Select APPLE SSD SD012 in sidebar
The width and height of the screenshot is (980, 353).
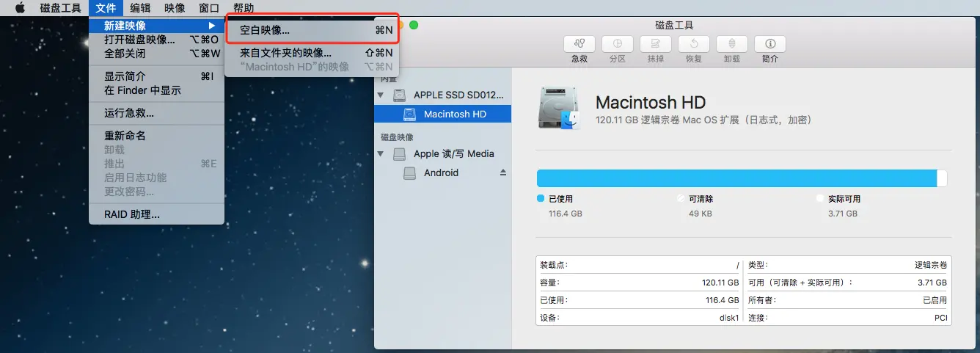click(442, 95)
